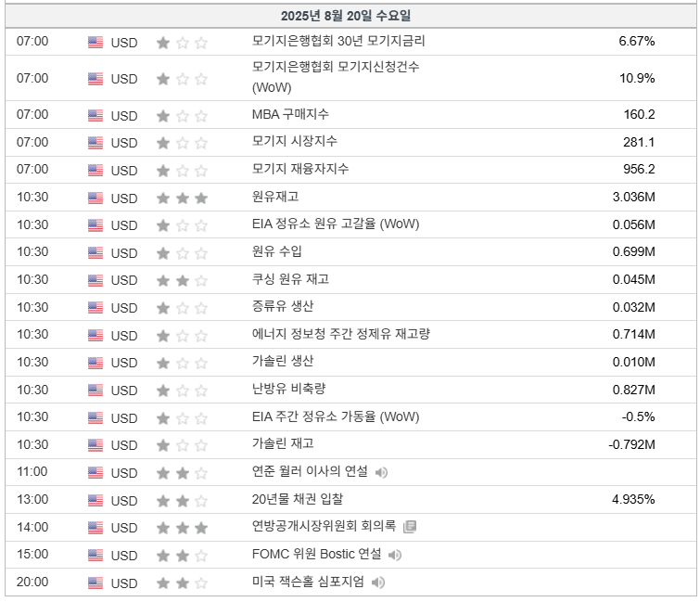The width and height of the screenshot is (700, 602).
Task: Click the 20:00 time cell
Action: coord(32,582)
